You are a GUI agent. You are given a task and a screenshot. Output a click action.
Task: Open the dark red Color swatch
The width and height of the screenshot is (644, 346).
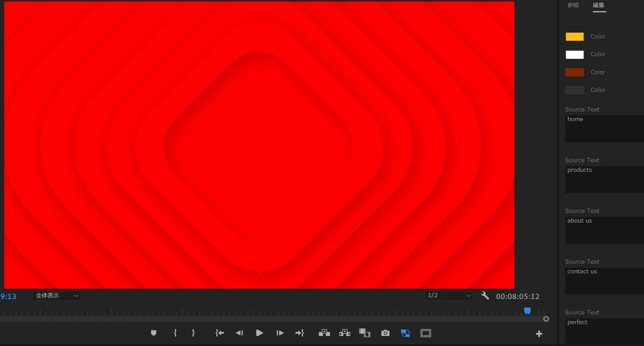(575, 72)
